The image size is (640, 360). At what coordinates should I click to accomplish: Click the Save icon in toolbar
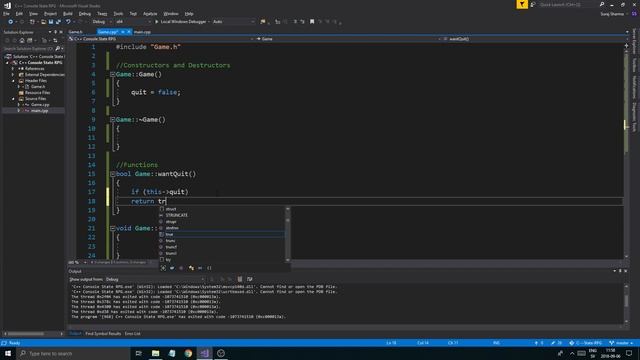51,22
